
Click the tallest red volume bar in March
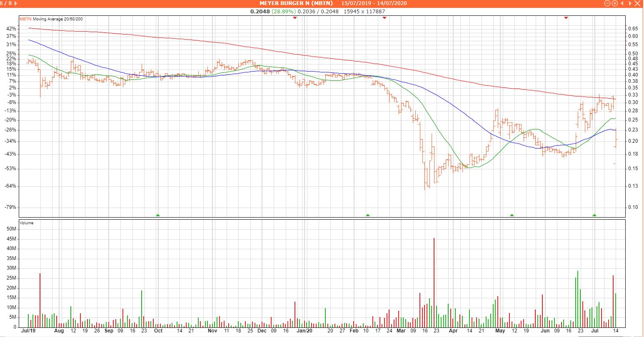pyautogui.click(x=434, y=282)
